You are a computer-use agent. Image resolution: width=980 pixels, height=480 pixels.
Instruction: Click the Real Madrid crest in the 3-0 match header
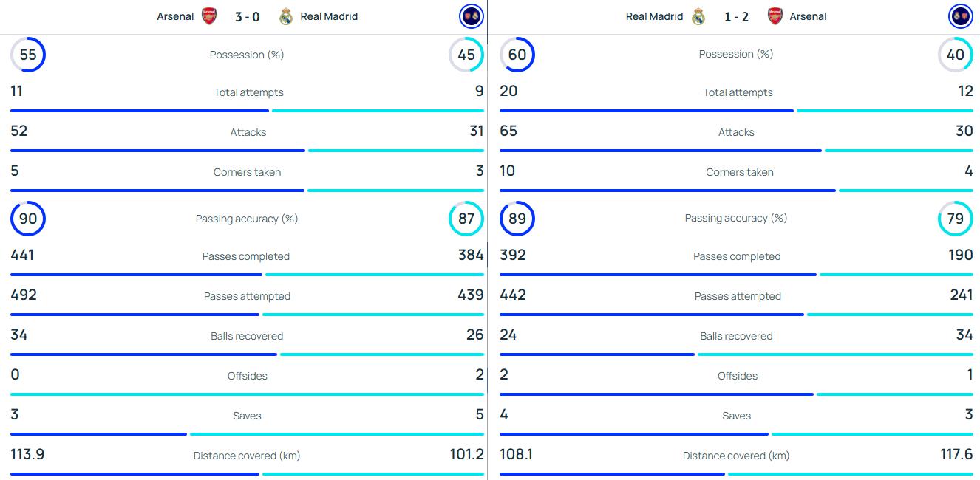286,16
